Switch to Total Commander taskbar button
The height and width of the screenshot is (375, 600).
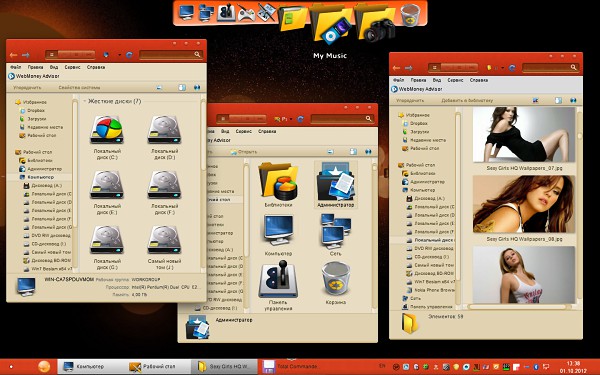(291, 367)
